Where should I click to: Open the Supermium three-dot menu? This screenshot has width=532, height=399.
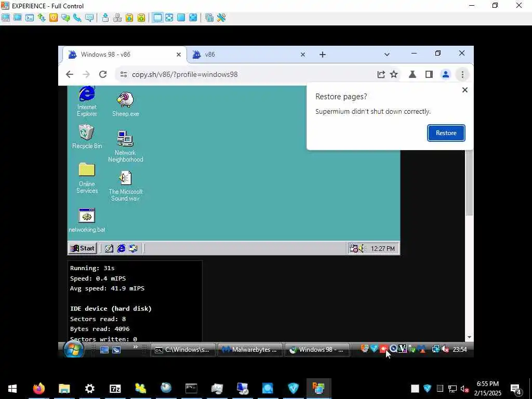click(x=462, y=74)
